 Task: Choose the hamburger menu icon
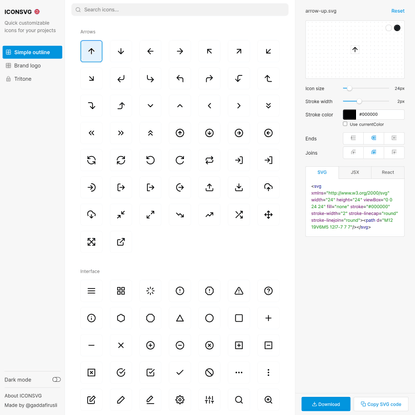pos(91,291)
